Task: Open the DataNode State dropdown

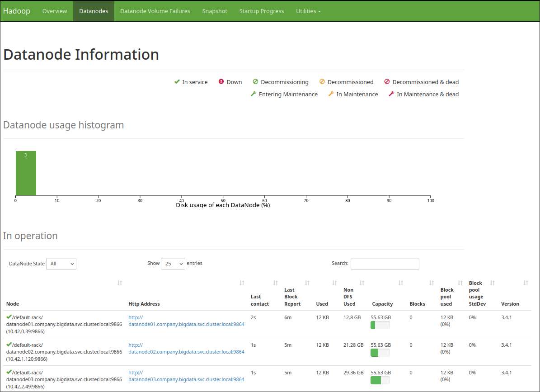Action: coord(61,264)
